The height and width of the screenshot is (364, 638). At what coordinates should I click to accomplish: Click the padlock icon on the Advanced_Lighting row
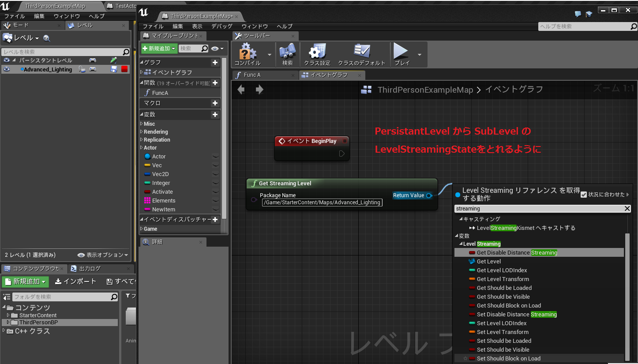coord(82,69)
